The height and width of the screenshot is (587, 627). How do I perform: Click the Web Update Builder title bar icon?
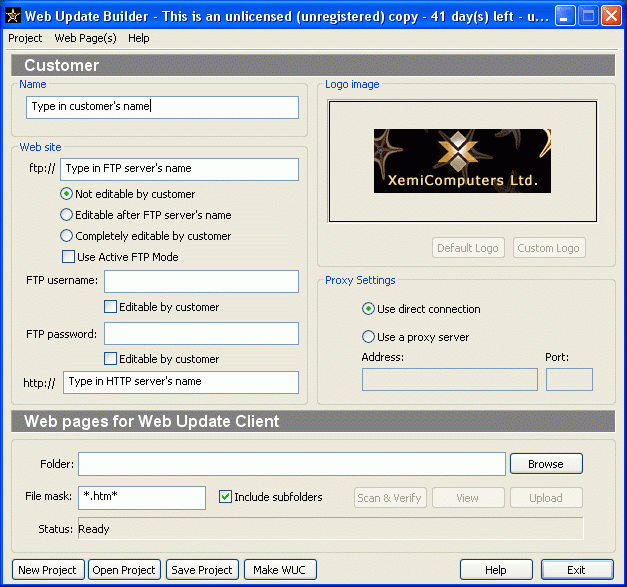(x=13, y=16)
